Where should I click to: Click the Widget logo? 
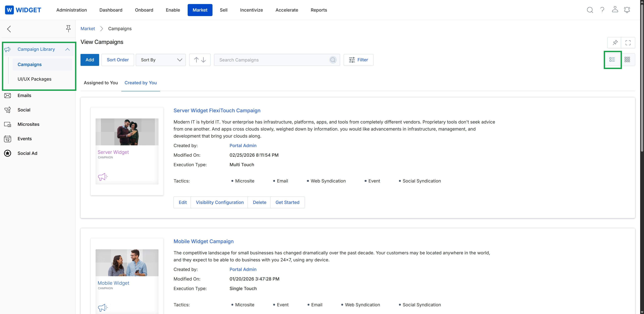pyautogui.click(x=23, y=10)
